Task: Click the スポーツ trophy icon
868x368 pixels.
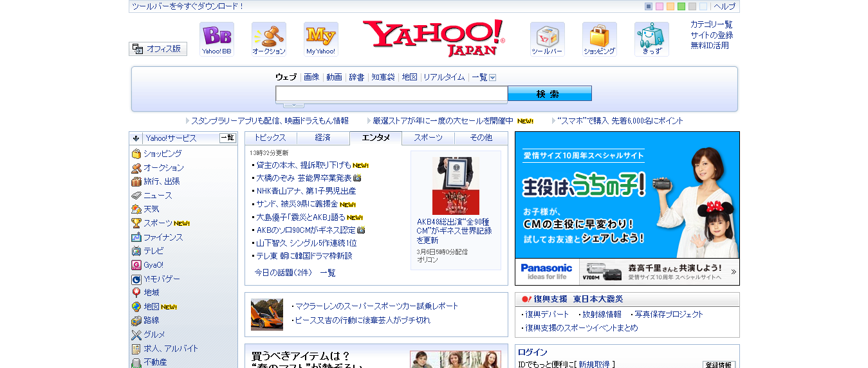Action: point(136,223)
